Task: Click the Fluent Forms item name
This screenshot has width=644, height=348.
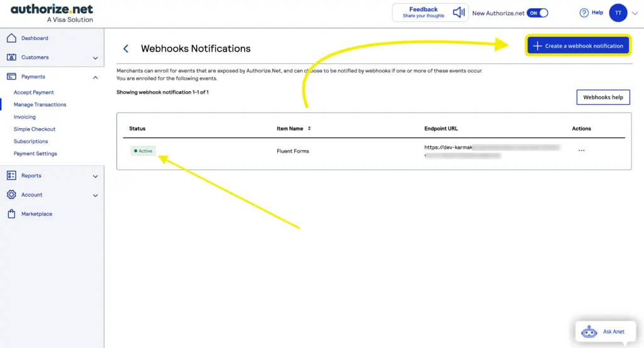Action: (x=293, y=151)
